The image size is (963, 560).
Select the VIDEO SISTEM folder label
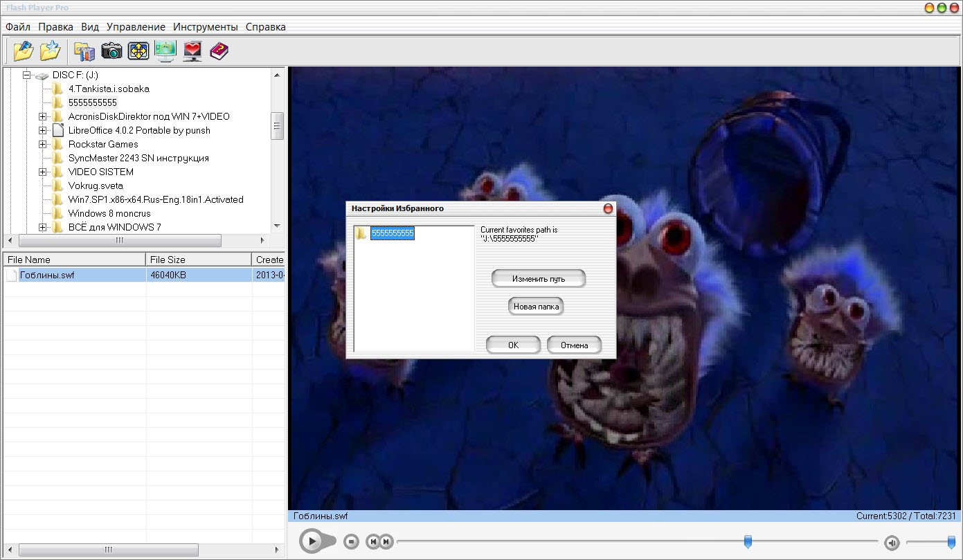point(101,172)
